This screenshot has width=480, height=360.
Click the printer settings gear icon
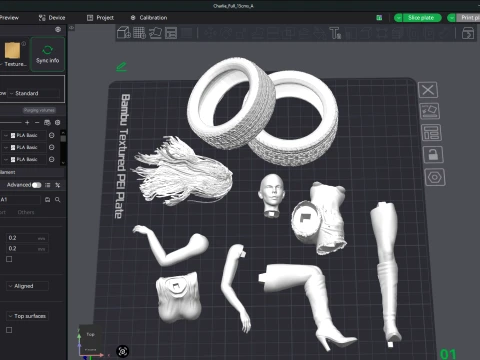(x=58, y=29)
